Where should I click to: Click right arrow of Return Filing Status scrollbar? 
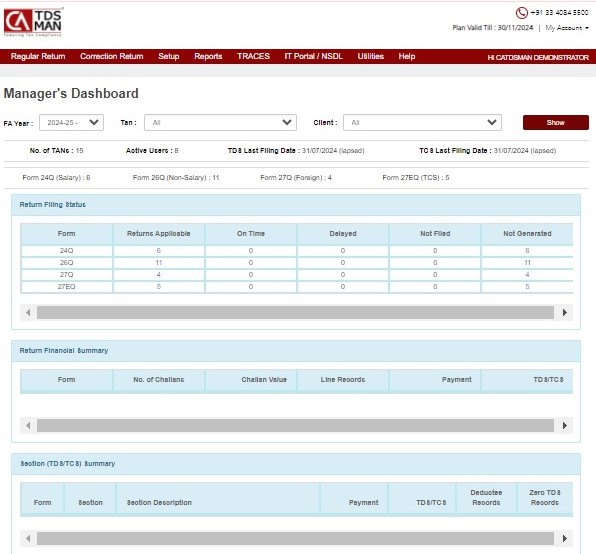tap(564, 312)
